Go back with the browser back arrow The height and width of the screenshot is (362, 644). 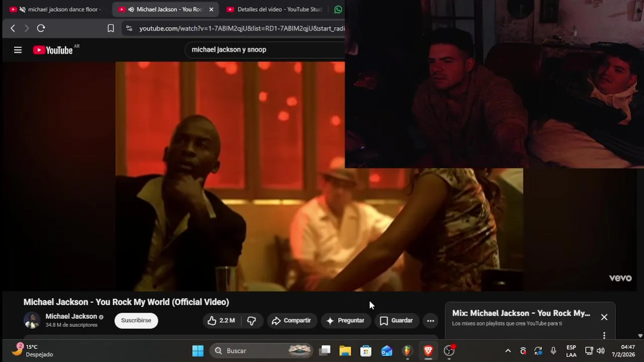click(13, 29)
